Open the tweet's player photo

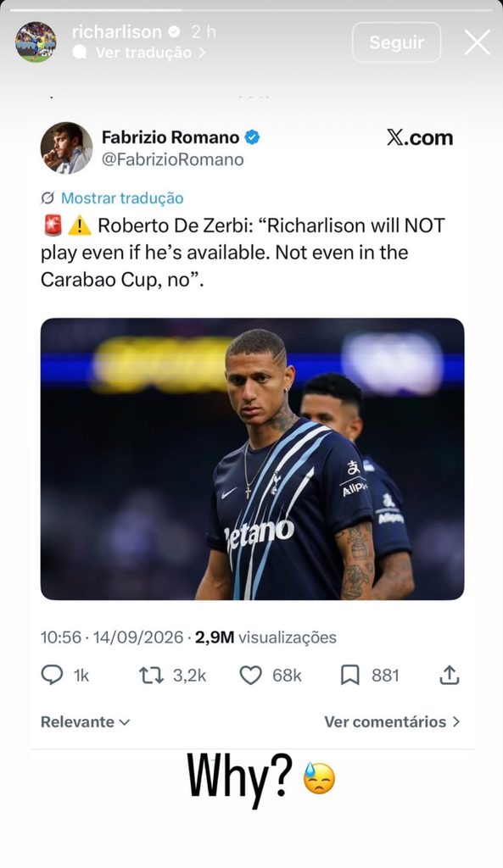[252, 459]
